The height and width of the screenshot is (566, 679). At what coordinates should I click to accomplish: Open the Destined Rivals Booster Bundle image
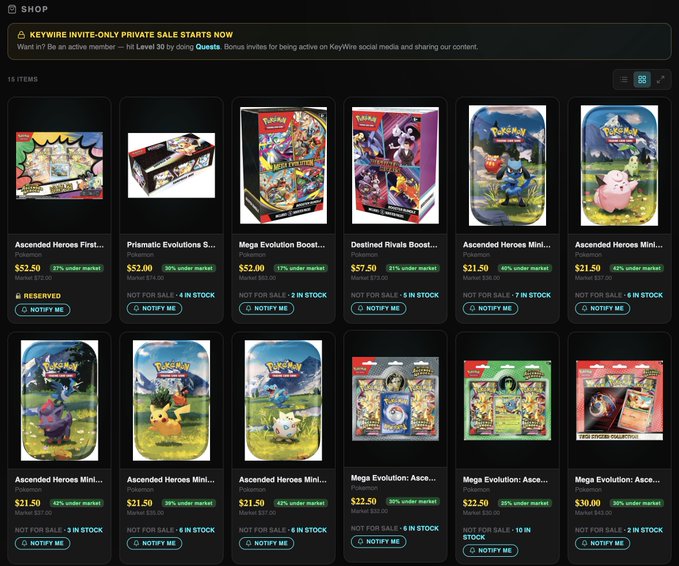click(395, 165)
